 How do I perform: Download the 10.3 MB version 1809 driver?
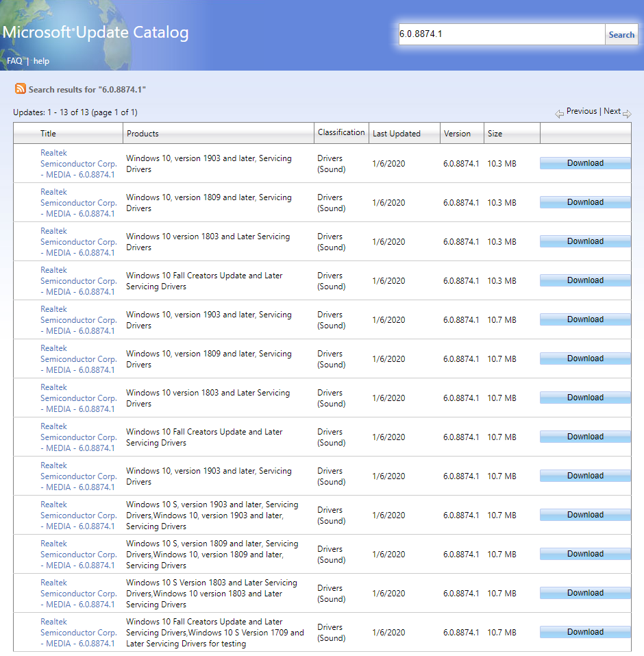point(585,202)
